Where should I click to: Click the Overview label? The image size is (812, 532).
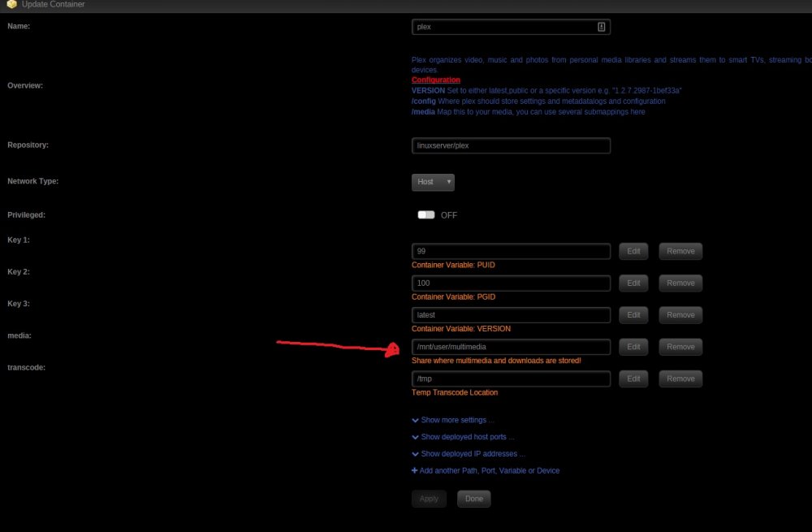(25, 85)
